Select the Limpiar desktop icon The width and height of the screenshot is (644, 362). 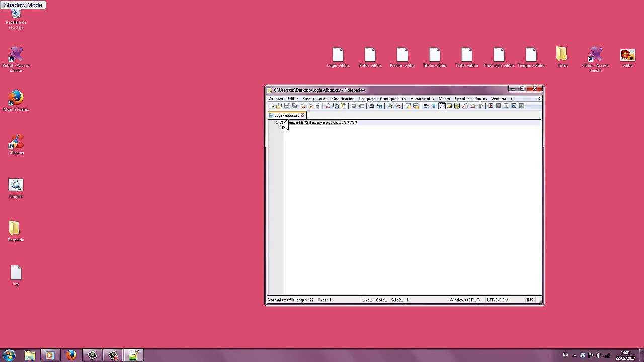click(16, 189)
